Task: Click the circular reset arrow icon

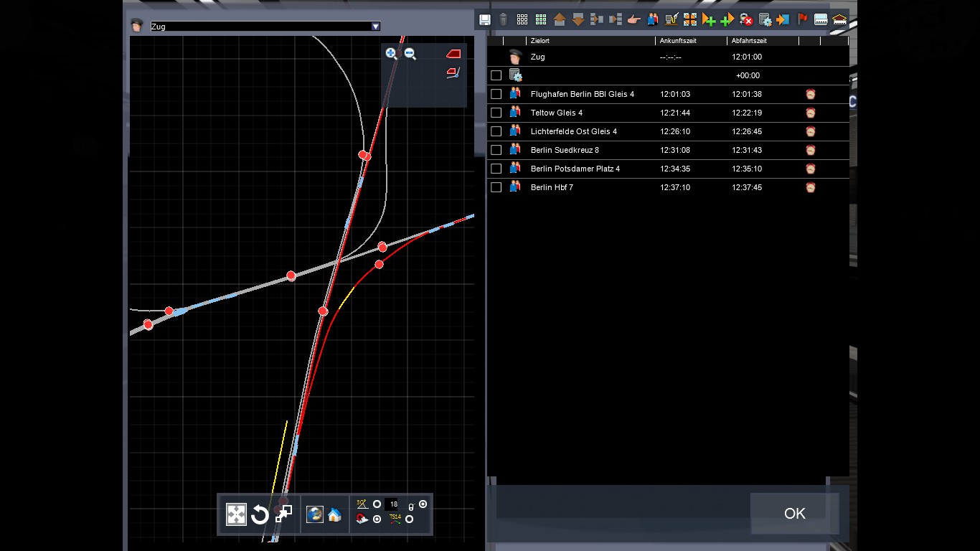Action: coord(260,514)
